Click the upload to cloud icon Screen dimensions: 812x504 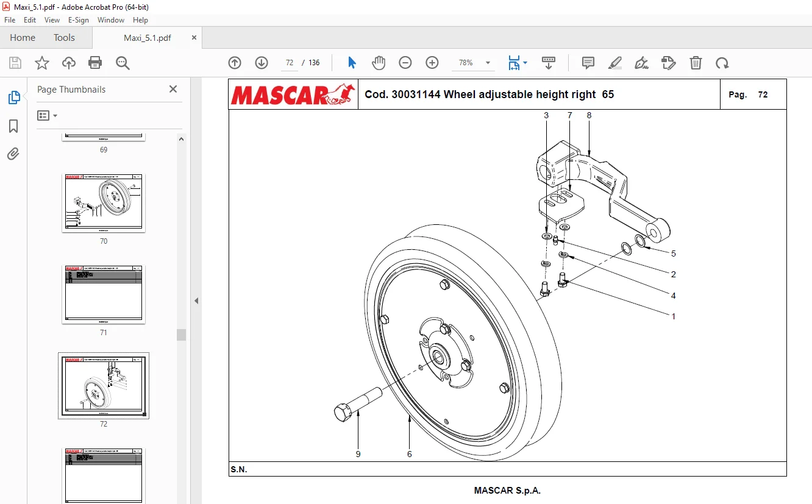pos(69,63)
